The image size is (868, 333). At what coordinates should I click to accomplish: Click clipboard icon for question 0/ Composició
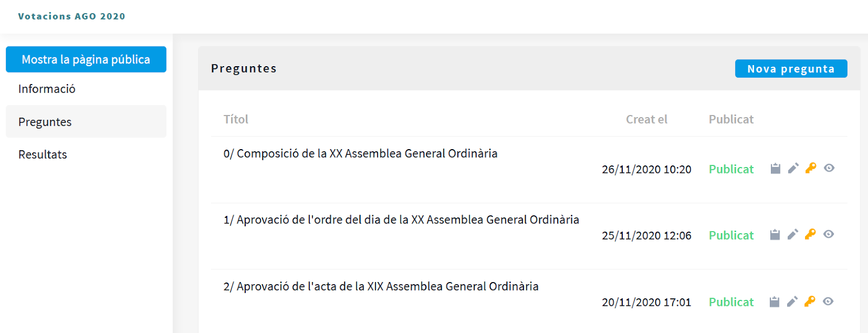tap(775, 169)
